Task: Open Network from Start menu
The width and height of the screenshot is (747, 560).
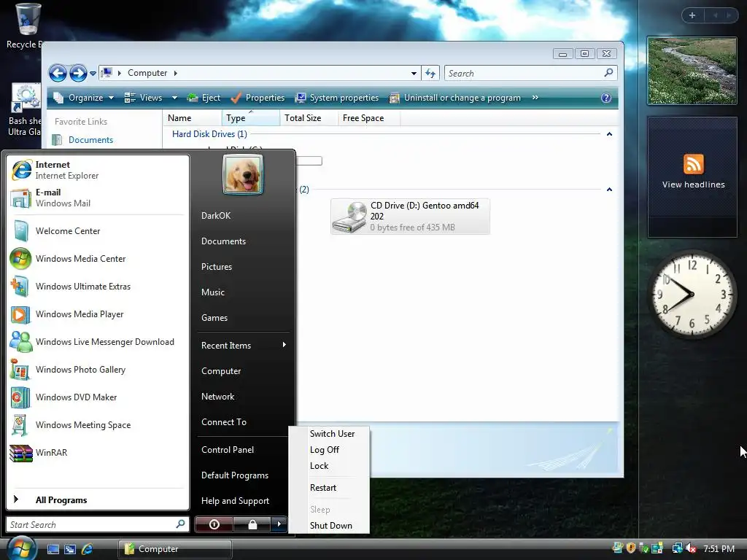Action: 243,397
